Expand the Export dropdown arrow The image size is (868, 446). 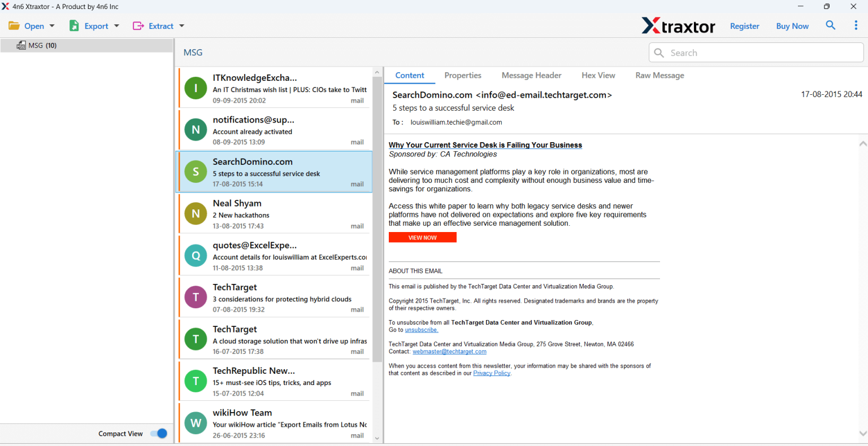click(116, 25)
